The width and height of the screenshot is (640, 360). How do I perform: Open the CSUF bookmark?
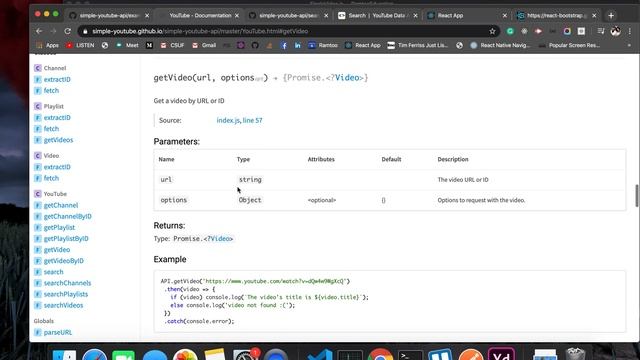[x=172, y=45]
